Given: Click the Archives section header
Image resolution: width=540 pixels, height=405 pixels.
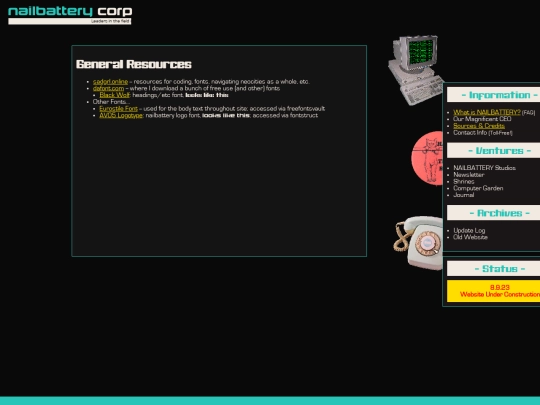Looking at the screenshot, I should coord(493,213).
